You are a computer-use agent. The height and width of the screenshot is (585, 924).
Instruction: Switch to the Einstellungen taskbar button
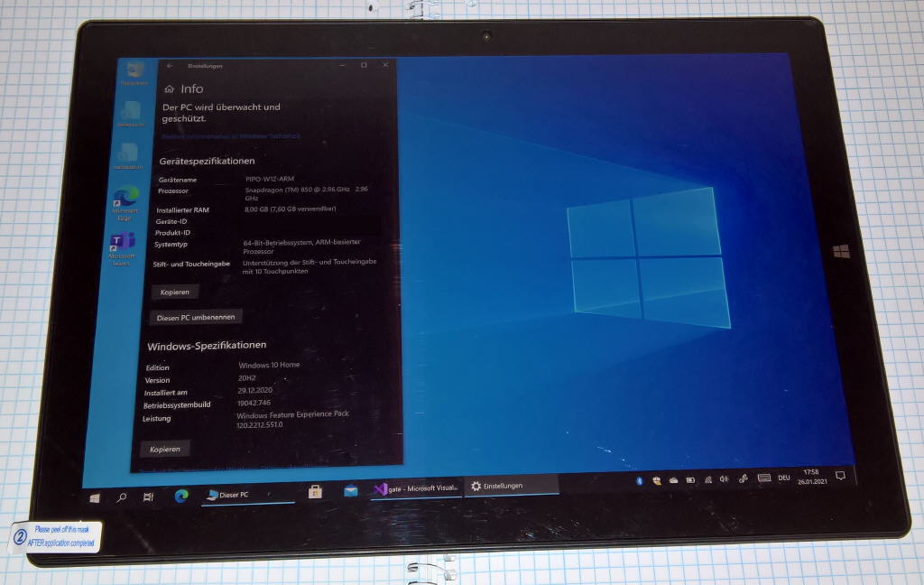point(512,486)
